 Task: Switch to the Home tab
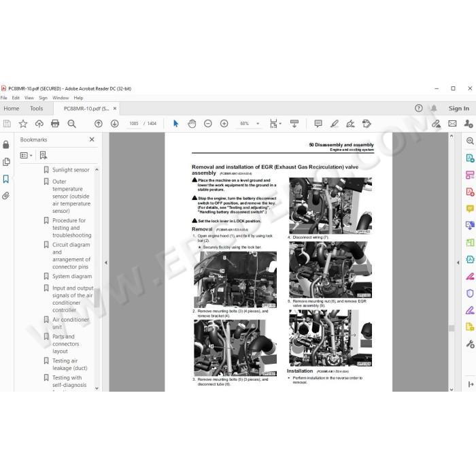pos(12,108)
